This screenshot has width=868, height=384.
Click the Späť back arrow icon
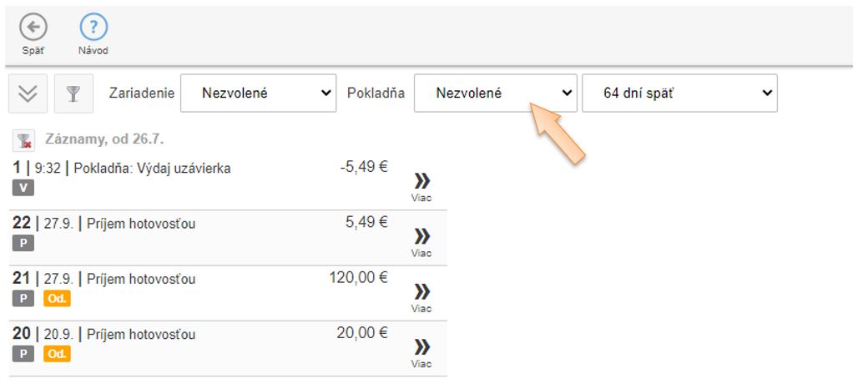pos(33,28)
